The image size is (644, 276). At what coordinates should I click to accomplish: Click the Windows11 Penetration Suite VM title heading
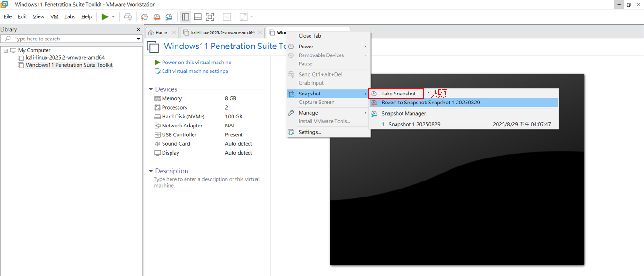tap(225, 46)
